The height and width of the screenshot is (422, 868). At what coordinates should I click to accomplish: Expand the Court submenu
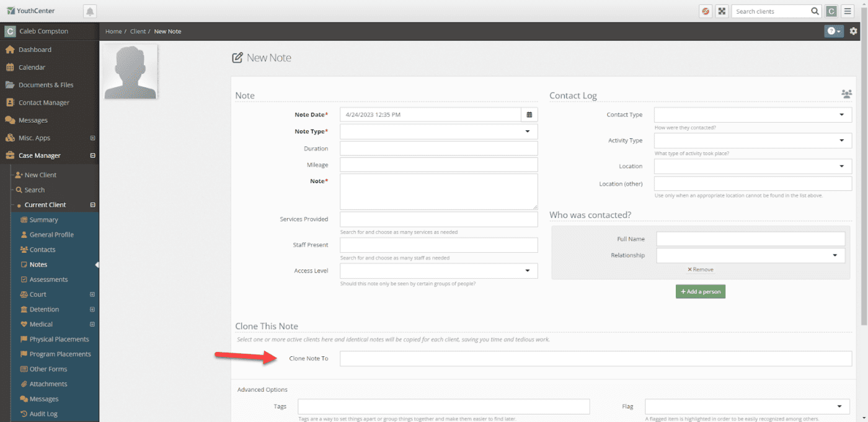coord(92,294)
